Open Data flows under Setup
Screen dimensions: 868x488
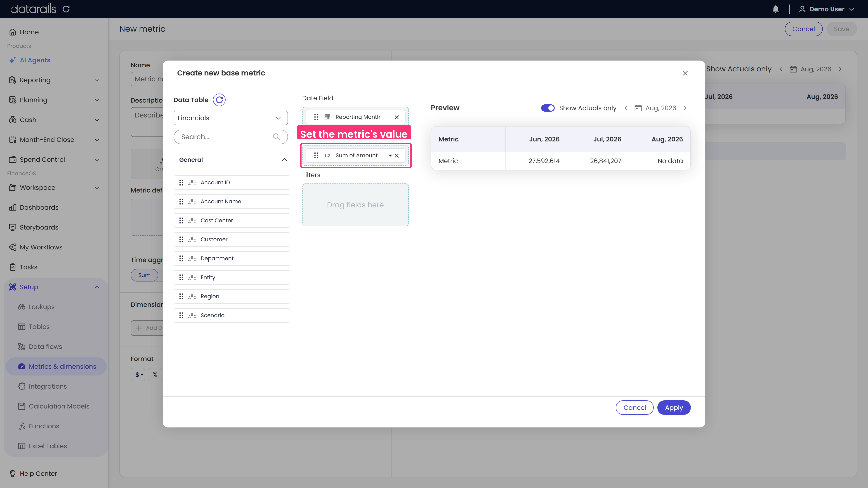[x=45, y=347]
